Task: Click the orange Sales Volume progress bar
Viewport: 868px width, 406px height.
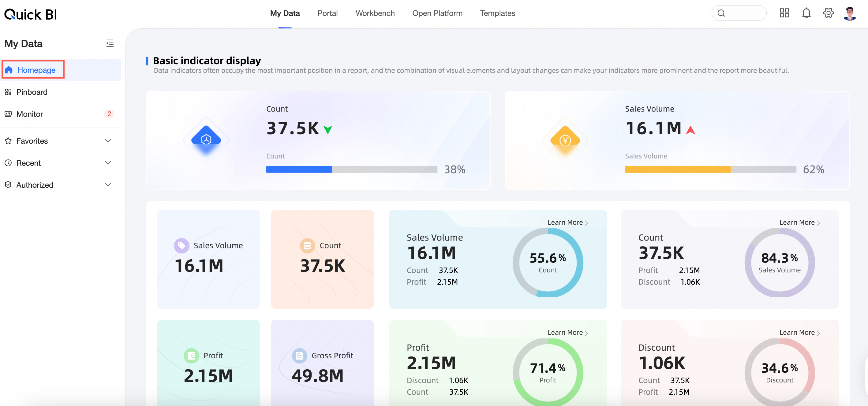Action: click(710, 169)
